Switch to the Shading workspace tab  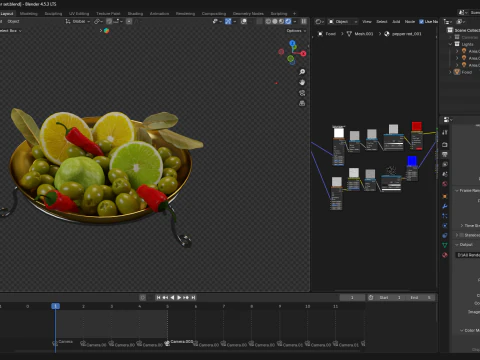coord(135,14)
